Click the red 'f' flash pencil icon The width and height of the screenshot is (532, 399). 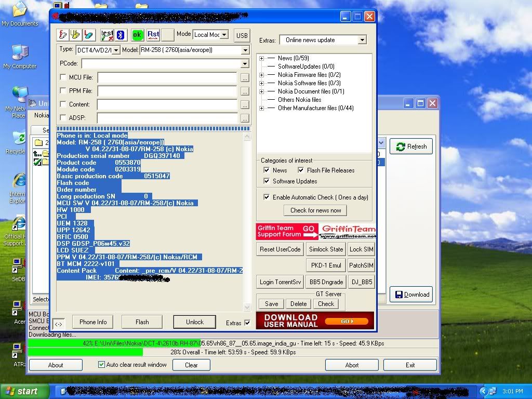click(63, 35)
